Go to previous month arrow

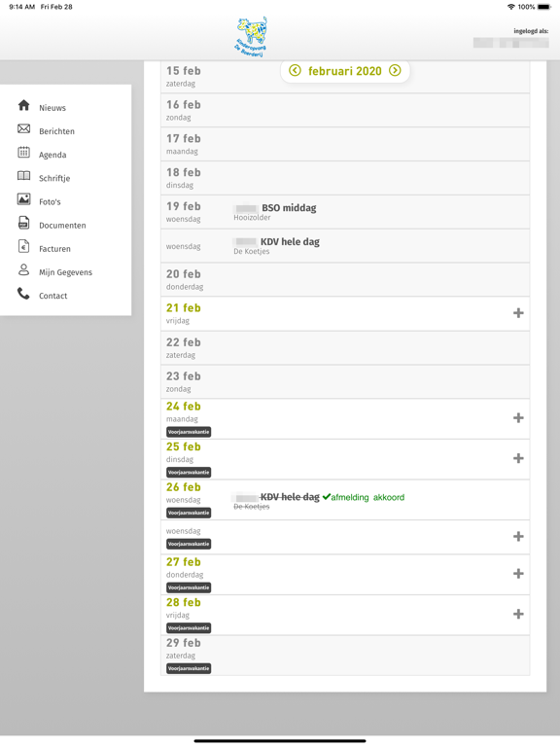tap(295, 70)
